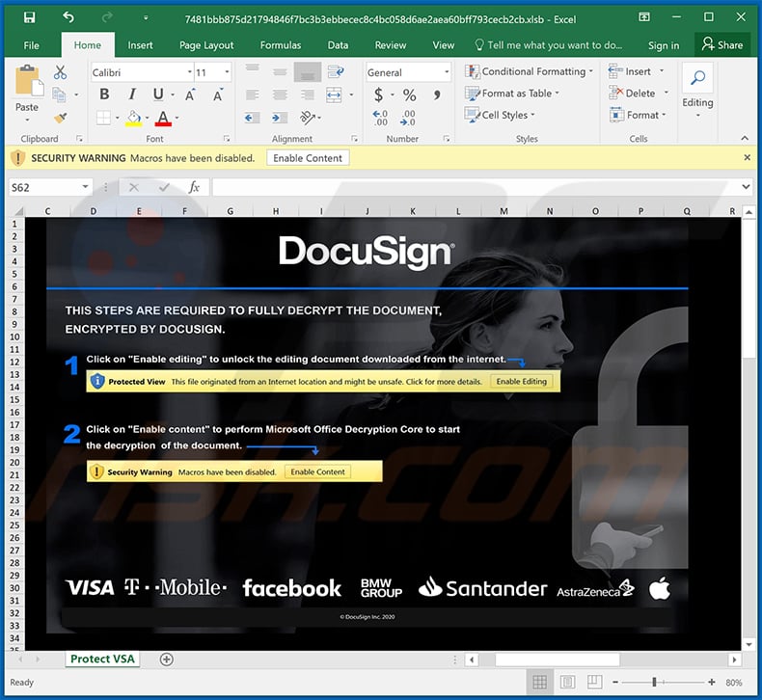Screen dimensions: 762x700
Task: Switch to Page Break Preview icon
Action: click(x=594, y=682)
